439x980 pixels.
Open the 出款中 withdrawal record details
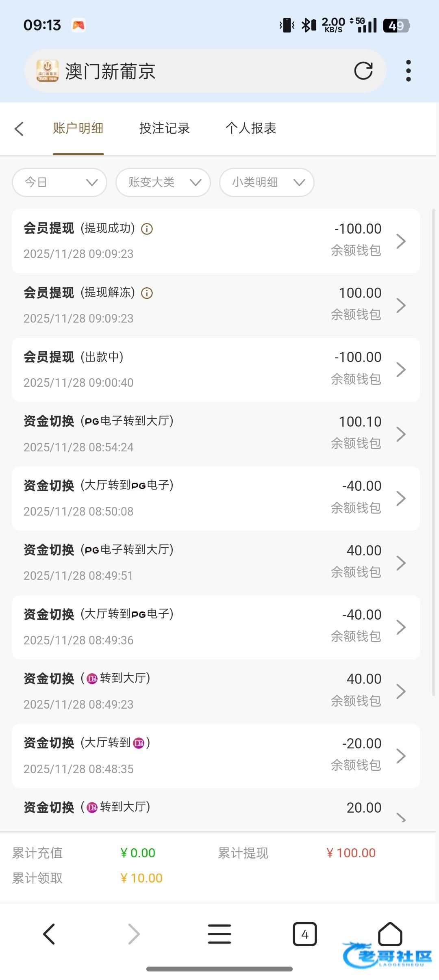click(x=216, y=370)
